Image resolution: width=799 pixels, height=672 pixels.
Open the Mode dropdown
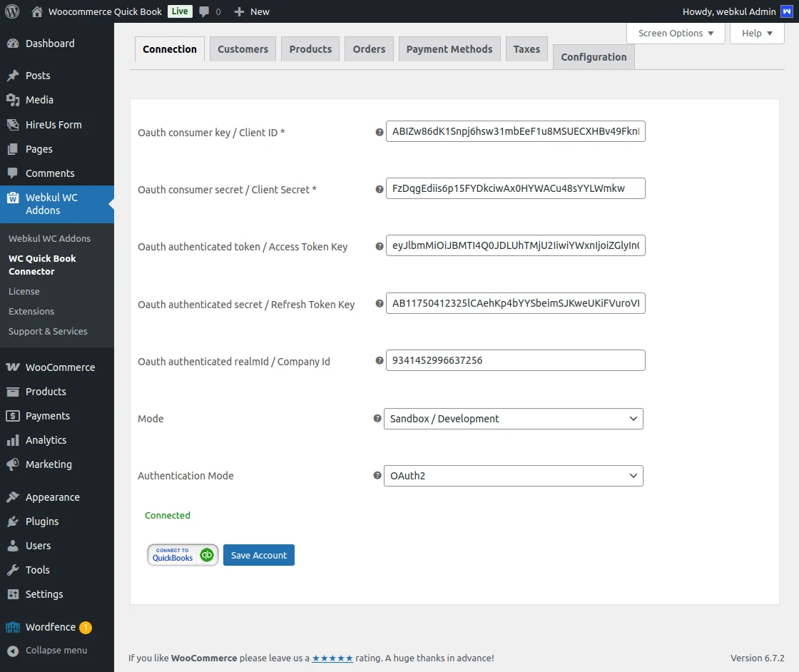[x=513, y=419]
